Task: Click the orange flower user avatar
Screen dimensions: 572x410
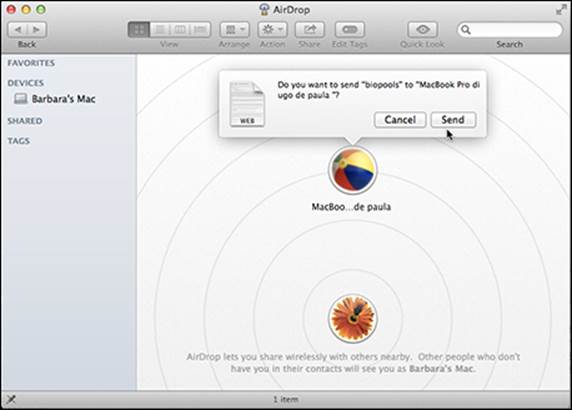Action: coord(352,318)
